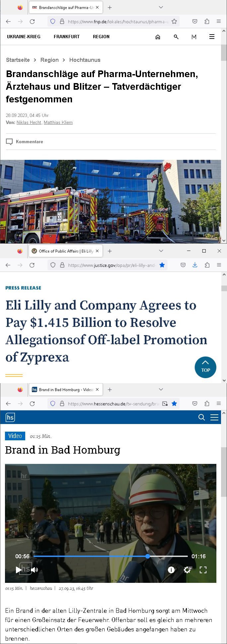Screen dimensions: 227x644
Task: Open the fnp.de M account icon
Action: (194, 37)
